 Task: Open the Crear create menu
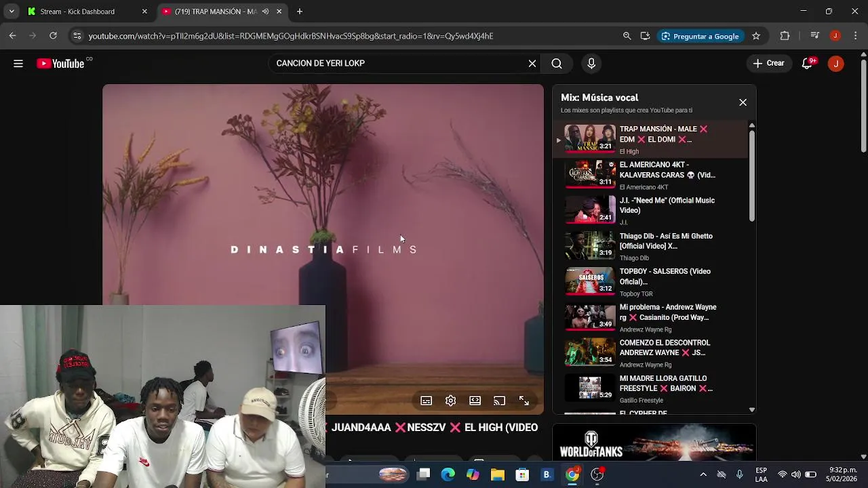point(768,64)
